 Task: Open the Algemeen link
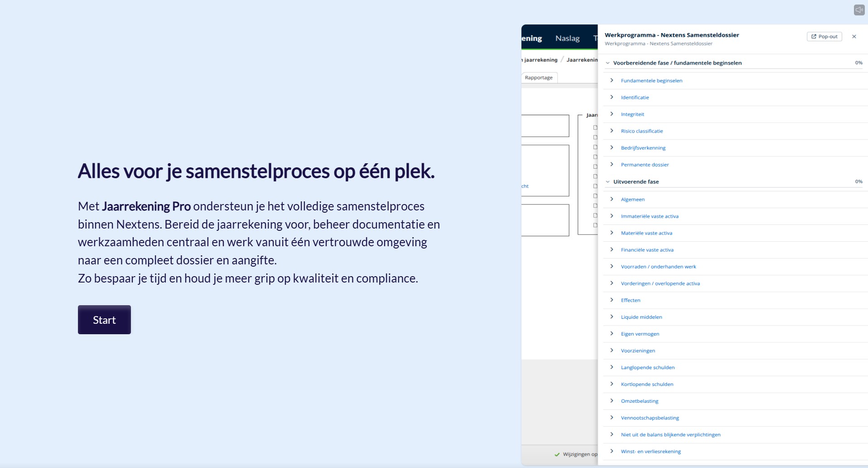(632, 200)
